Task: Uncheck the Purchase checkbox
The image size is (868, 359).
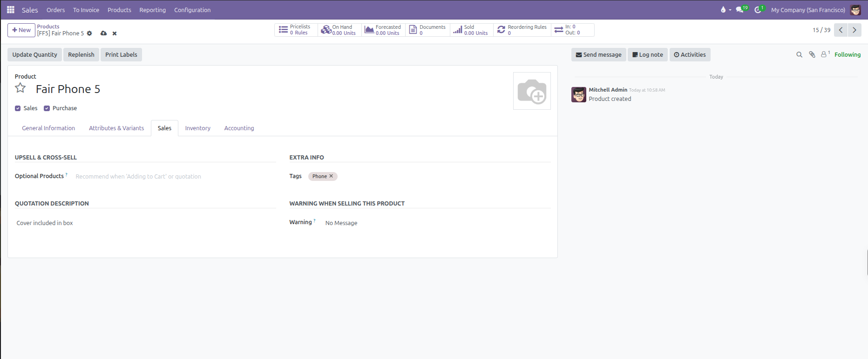Action: (47, 108)
